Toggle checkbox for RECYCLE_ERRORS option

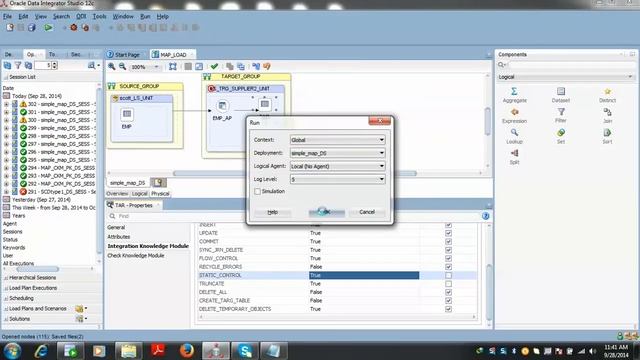448,267
